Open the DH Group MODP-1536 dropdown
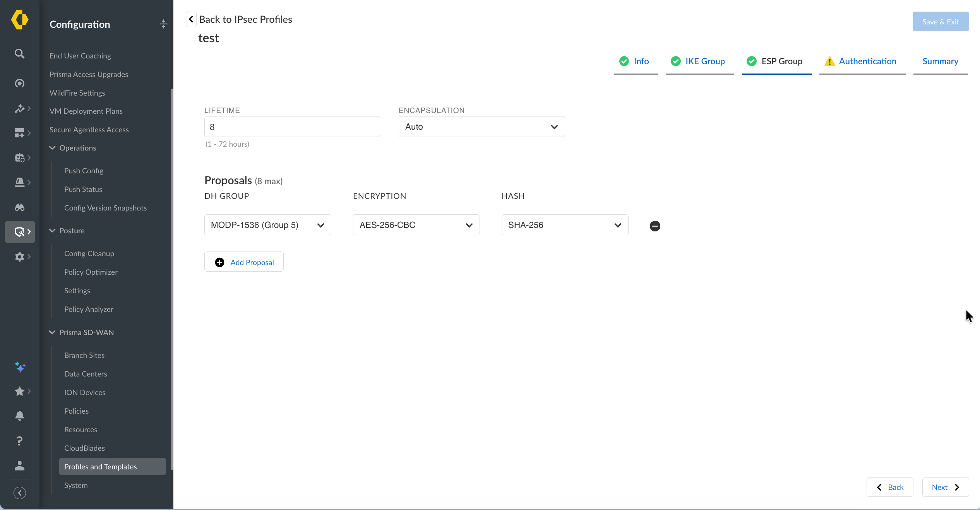Viewport: 980px width, 510px height. 267,225
